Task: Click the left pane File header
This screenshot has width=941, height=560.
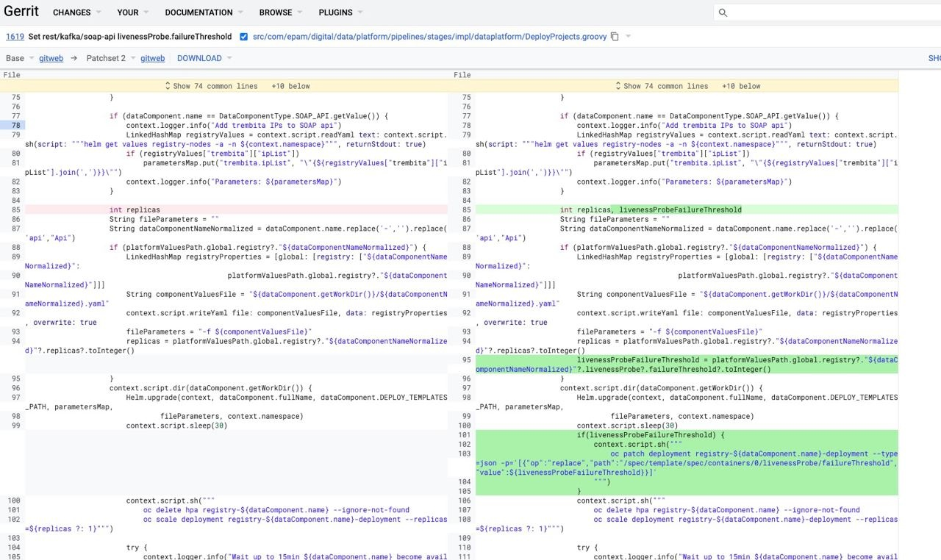Action: tap(12, 75)
